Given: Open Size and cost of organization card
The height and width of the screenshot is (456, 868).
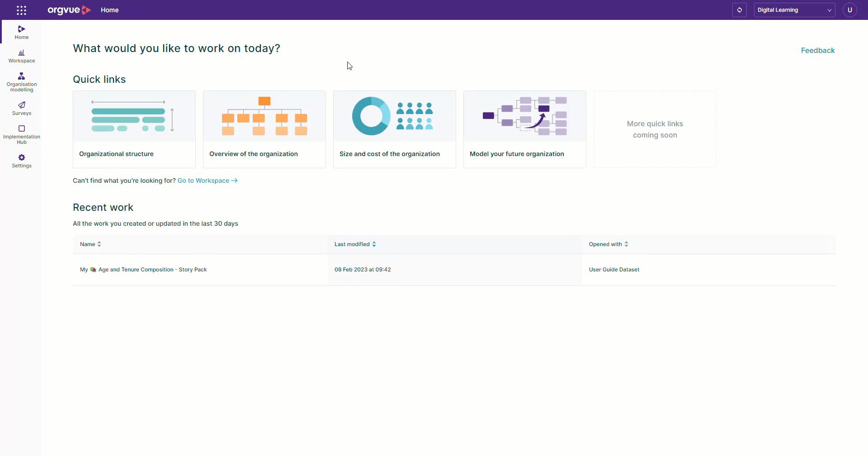Looking at the screenshot, I should (x=395, y=129).
